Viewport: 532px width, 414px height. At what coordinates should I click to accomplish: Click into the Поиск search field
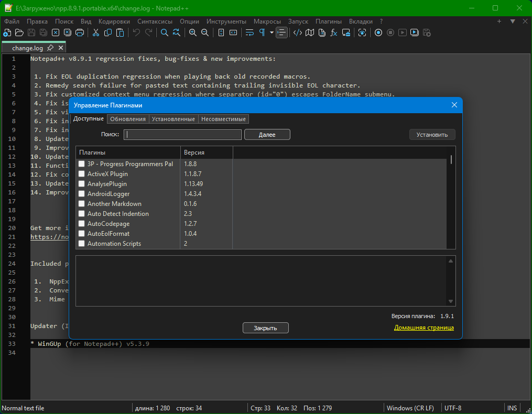[183, 135]
